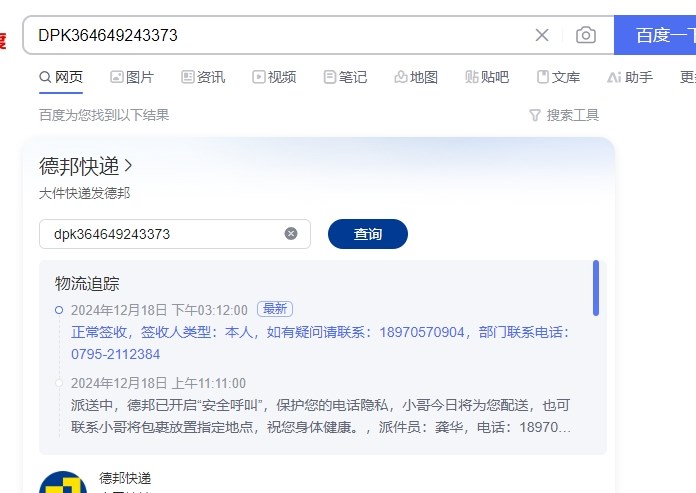The height and width of the screenshot is (493, 696).
Task: Clear the Baidu search box with the X icon
Action: [542, 35]
